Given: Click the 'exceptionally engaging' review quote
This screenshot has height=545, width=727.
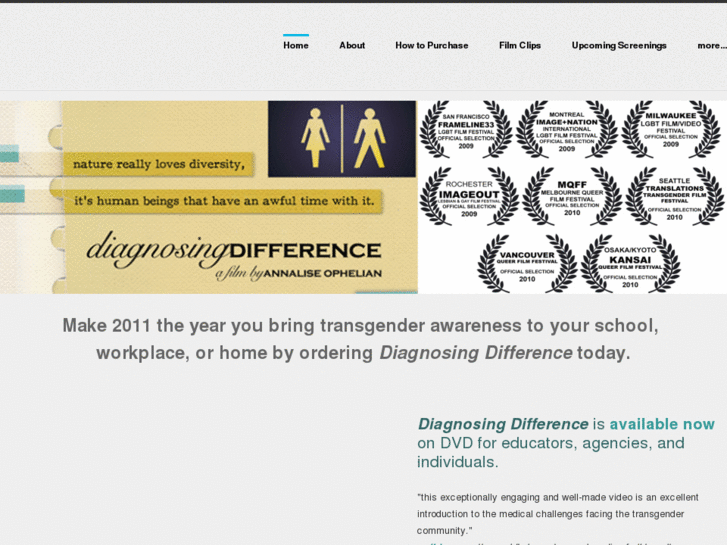Looking at the screenshot, I should tap(558, 514).
